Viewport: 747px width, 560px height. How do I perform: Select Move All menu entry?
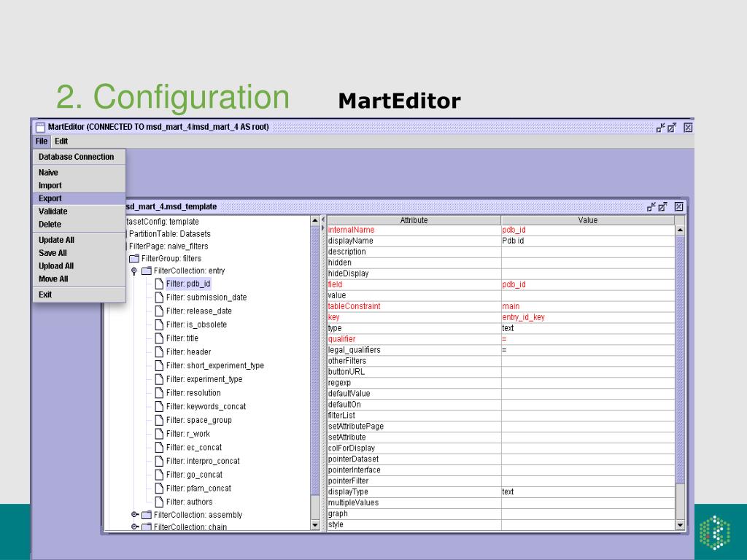79,279
